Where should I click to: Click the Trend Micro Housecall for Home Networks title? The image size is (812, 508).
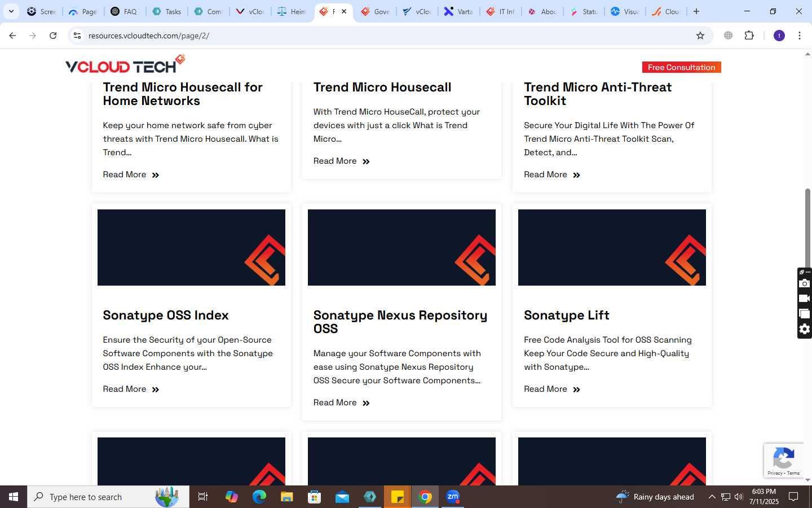point(183,94)
